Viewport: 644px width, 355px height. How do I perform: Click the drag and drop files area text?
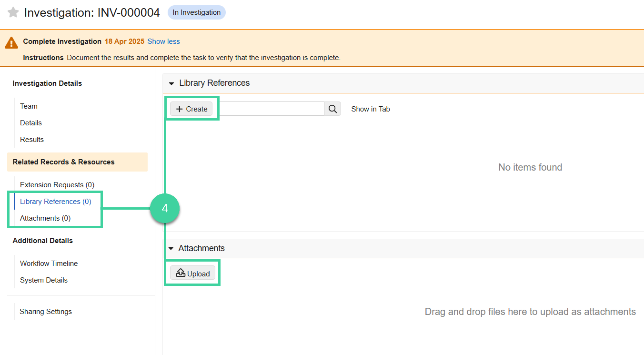tap(530, 312)
